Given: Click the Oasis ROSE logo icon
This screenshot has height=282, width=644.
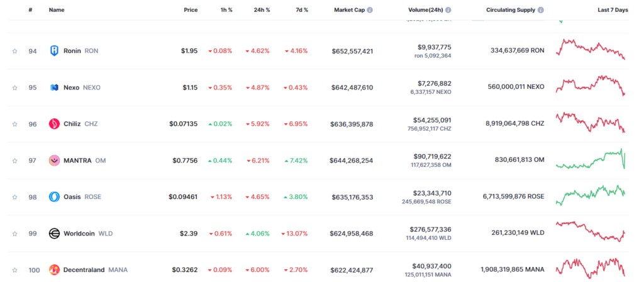Looking at the screenshot, I should pos(54,197).
